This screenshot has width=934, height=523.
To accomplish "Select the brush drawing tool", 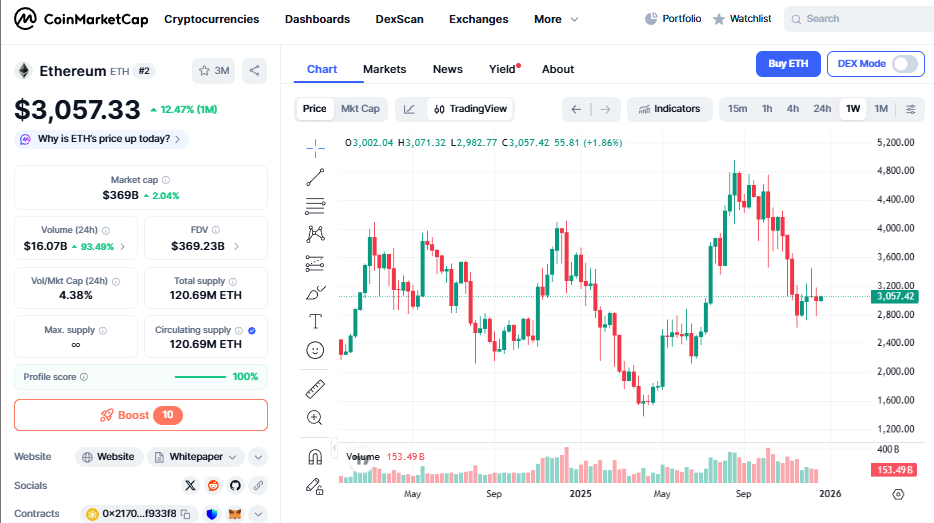I will 315,292.
